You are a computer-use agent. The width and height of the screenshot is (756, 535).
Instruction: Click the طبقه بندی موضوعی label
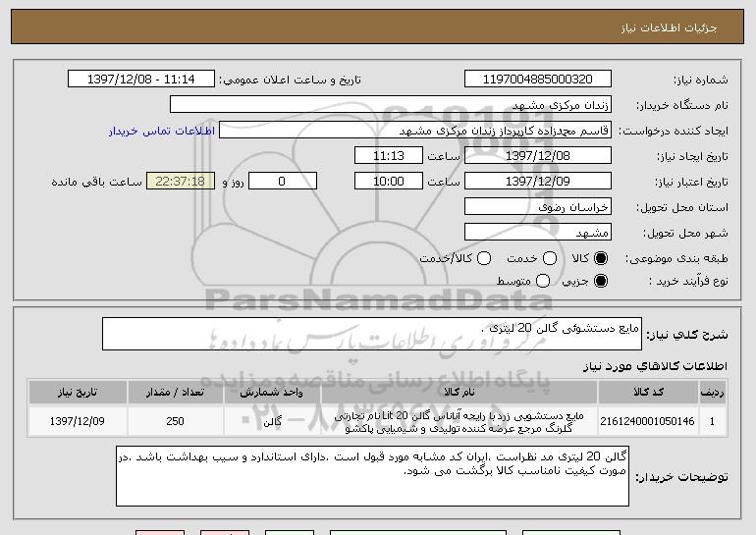coord(676,259)
